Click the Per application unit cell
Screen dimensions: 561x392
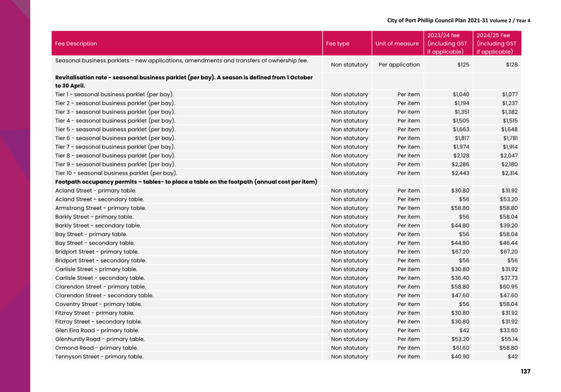tap(399, 65)
